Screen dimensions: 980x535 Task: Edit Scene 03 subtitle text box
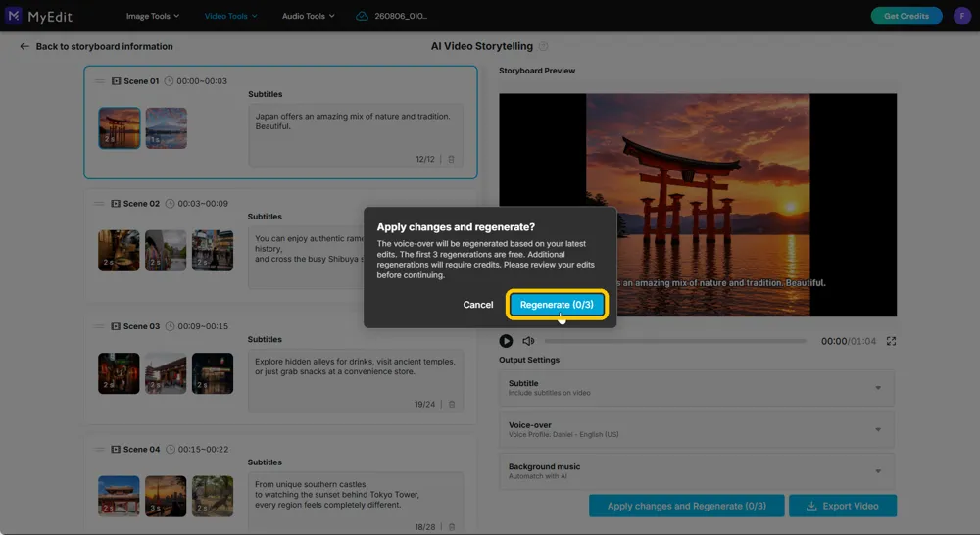coord(356,380)
